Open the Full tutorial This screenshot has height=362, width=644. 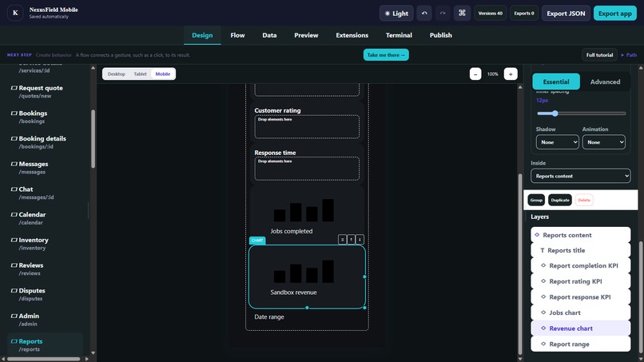pos(599,54)
